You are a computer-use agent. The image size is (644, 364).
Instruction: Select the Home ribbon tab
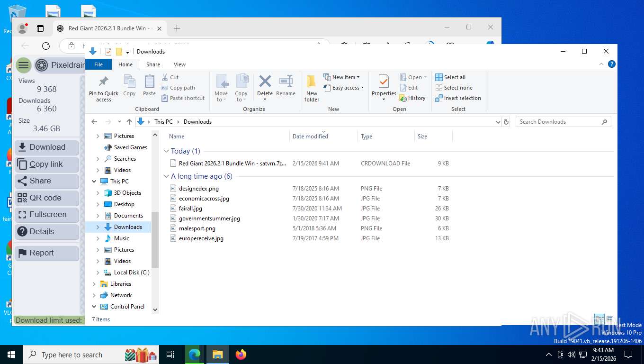point(125,64)
